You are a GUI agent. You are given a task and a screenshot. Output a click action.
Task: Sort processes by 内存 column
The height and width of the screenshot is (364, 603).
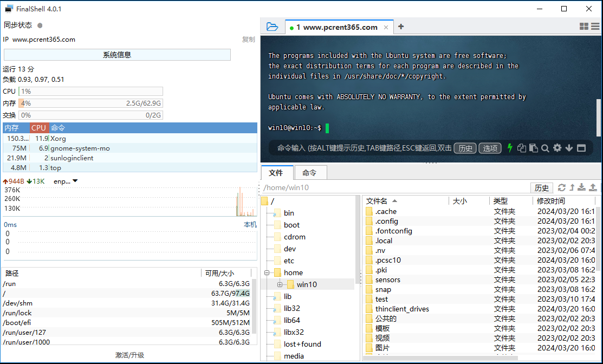coord(16,128)
